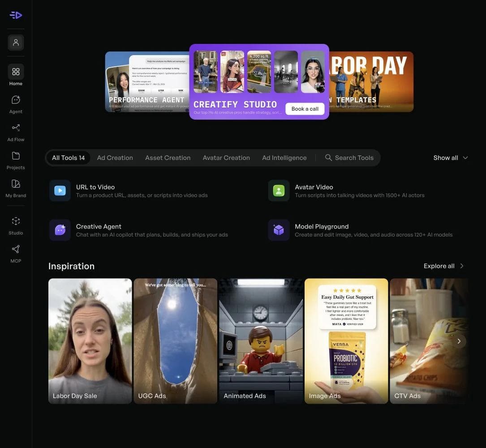This screenshot has width=486, height=448.
Task: Switch to the Ad Creation tab
Action: pyautogui.click(x=115, y=158)
